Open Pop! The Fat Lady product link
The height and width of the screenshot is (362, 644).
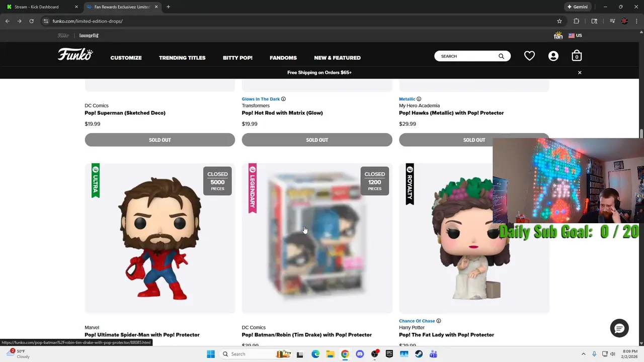click(446, 335)
